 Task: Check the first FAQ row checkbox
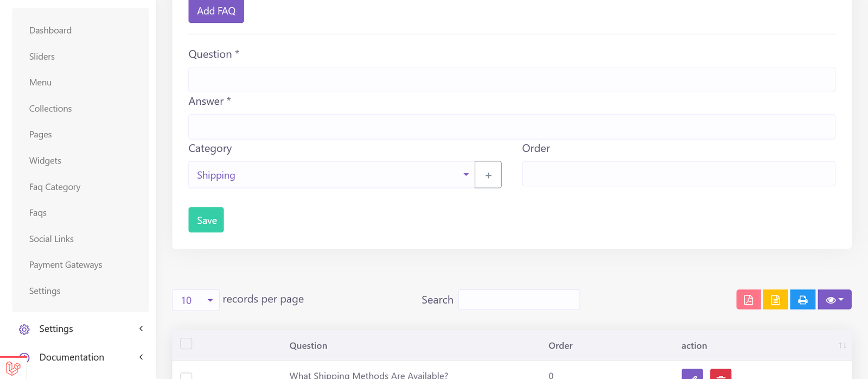(x=186, y=376)
